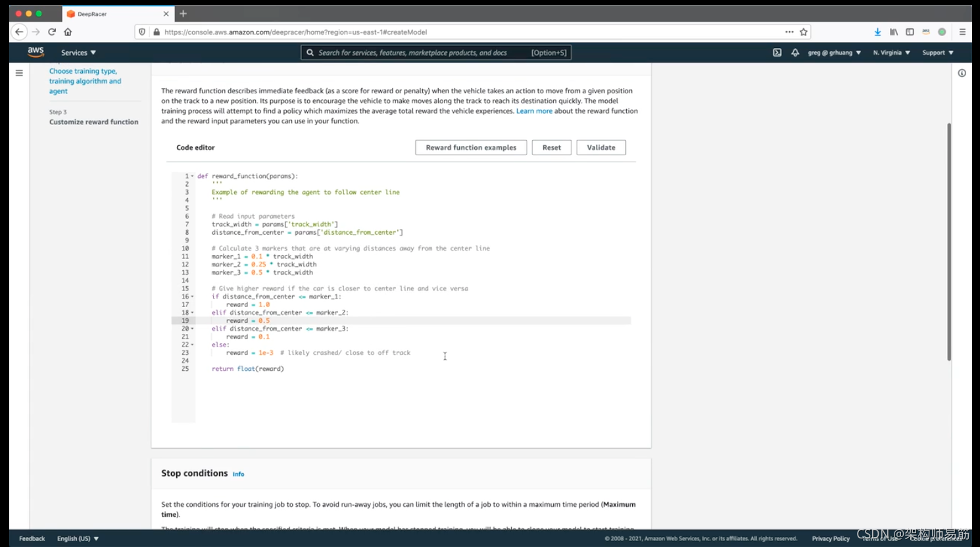The image size is (980, 547).
Task: Place cursor on line 19 reward = 0.5
Action: [x=248, y=321]
